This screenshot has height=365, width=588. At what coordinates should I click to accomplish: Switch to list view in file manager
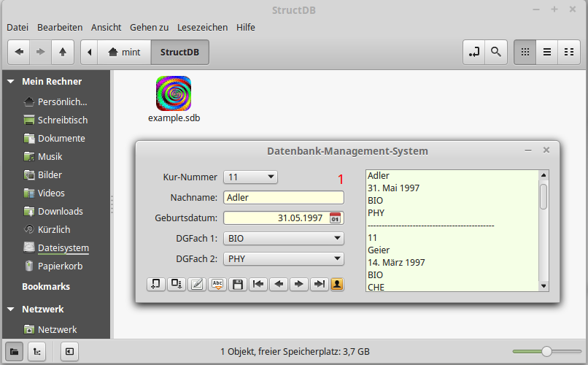pos(546,52)
